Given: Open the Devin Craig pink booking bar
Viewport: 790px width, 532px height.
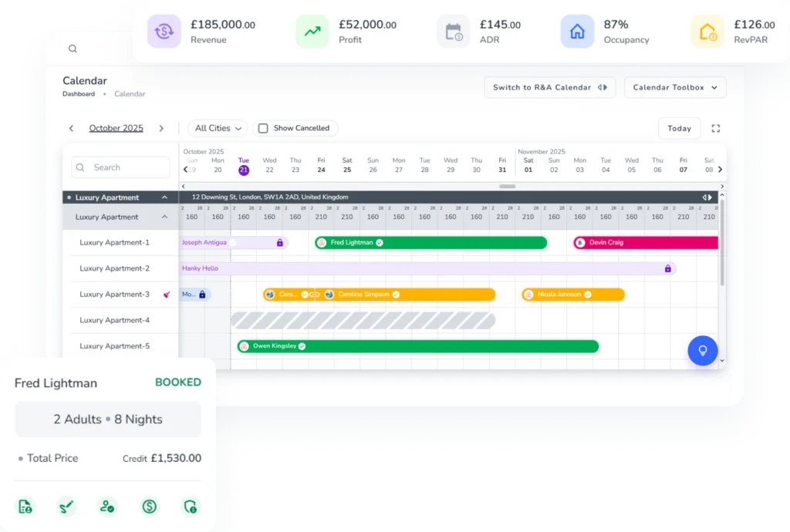Looking at the screenshot, I should click(647, 243).
